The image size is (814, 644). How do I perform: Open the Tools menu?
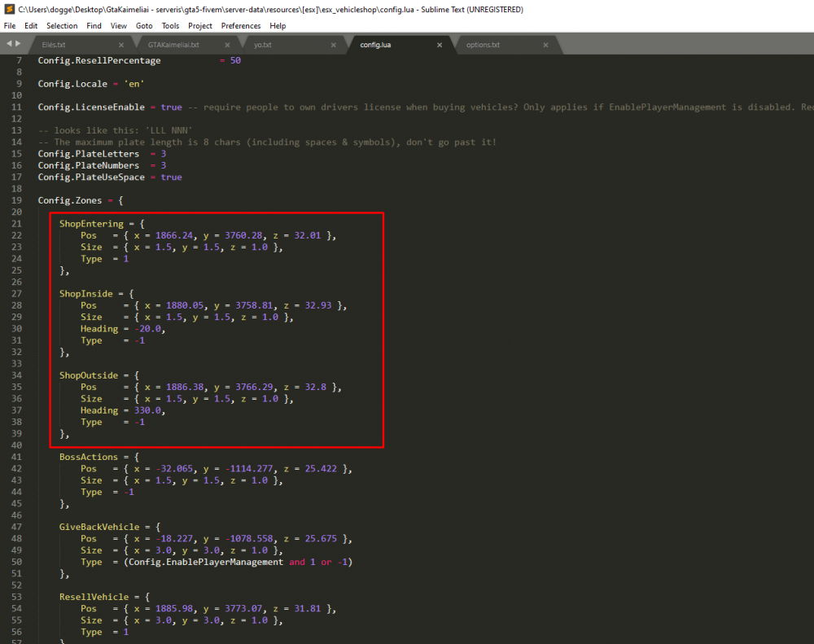(170, 26)
